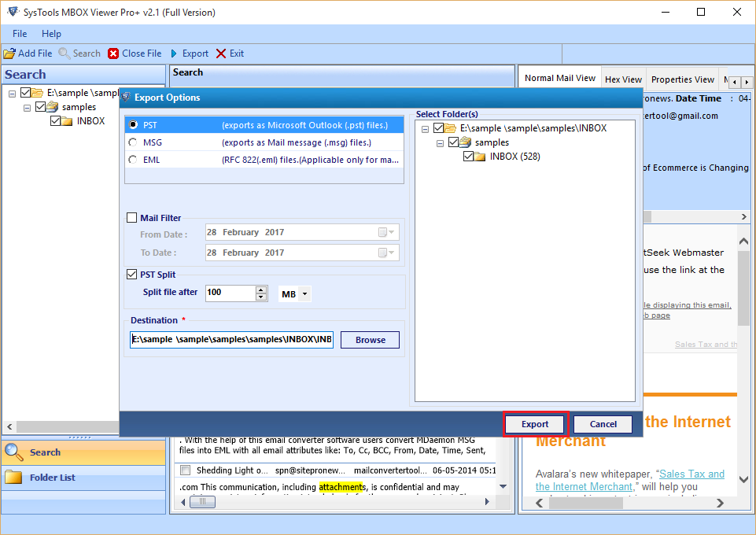Click the INBOX (528) folder icon in dialog

[480, 157]
